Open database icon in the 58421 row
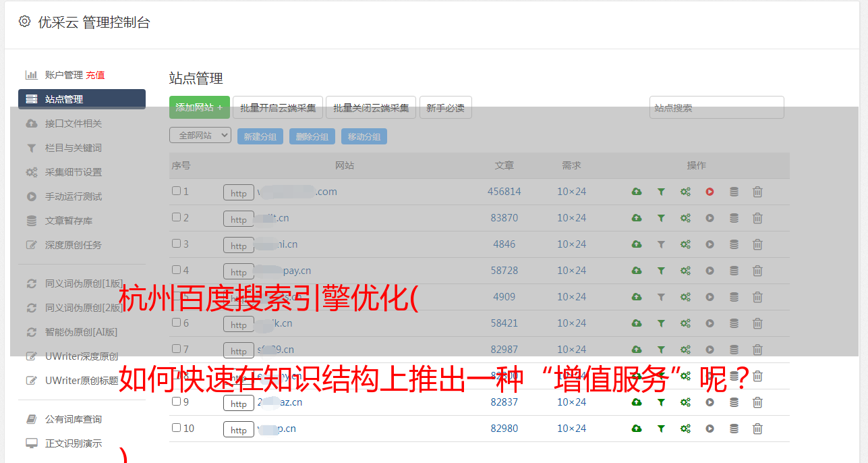The height and width of the screenshot is (463, 868). (x=734, y=323)
